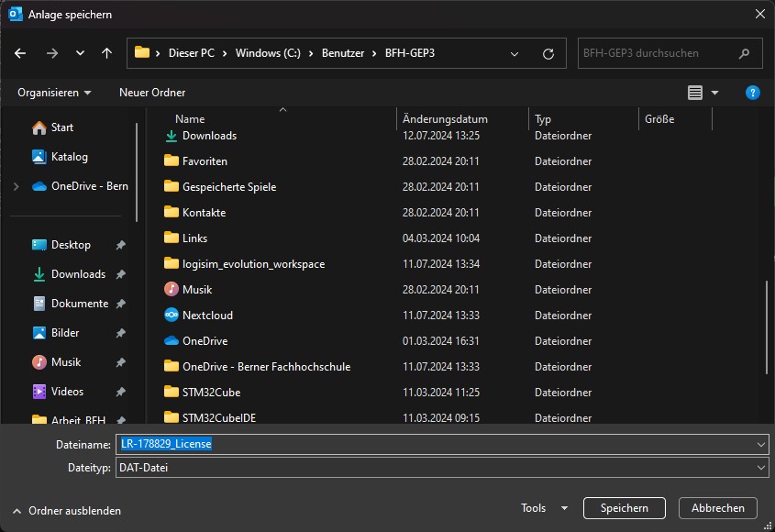Select the Favoriten folder
The image size is (775, 532).
[195, 161]
